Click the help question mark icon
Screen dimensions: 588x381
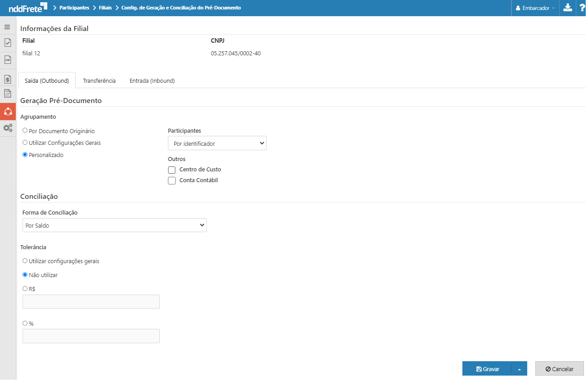point(582,8)
